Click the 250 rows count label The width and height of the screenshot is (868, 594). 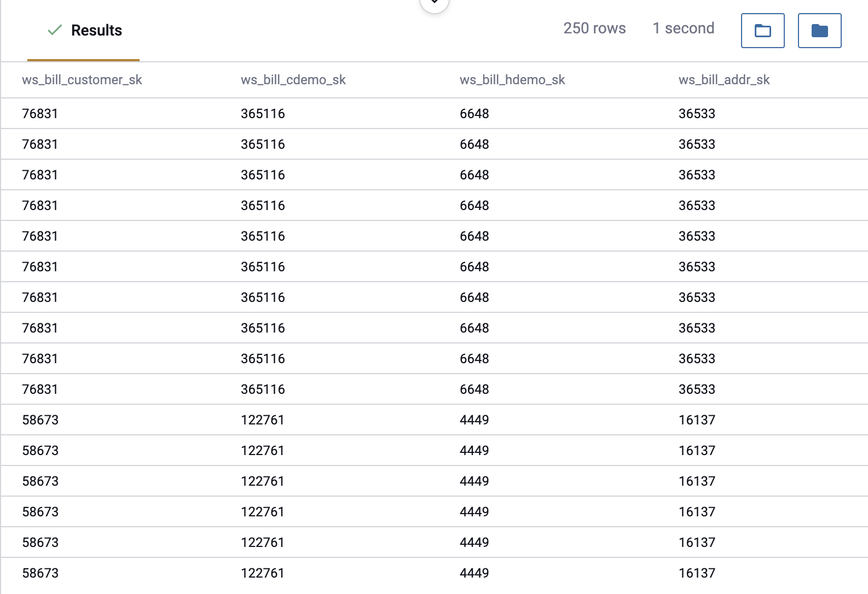[x=595, y=28]
